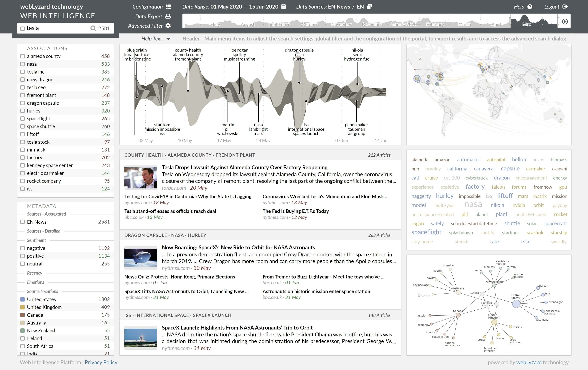Click the United States blue color swatch
588x370 pixels.
tap(22, 299)
